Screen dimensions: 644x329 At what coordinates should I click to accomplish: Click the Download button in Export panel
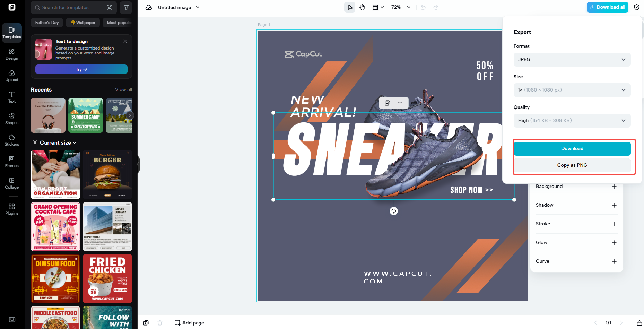(x=572, y=148)
